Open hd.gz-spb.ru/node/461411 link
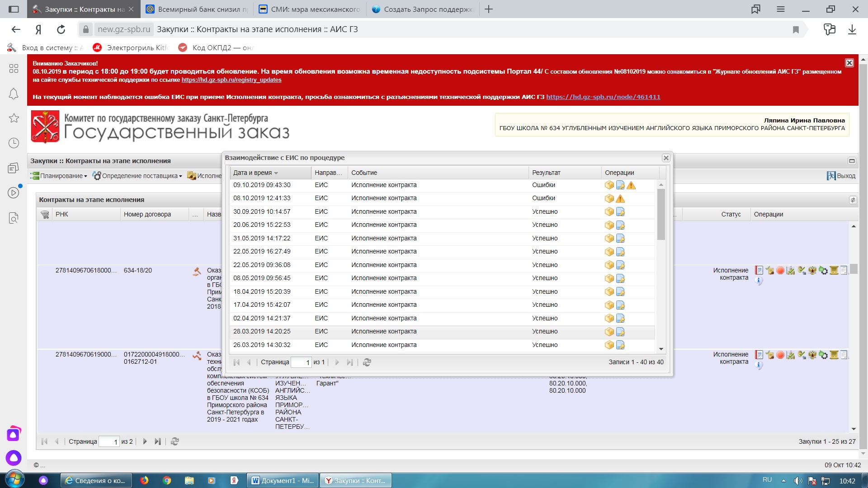The width and height of the screenshot is (868, 488). point(603,97)
